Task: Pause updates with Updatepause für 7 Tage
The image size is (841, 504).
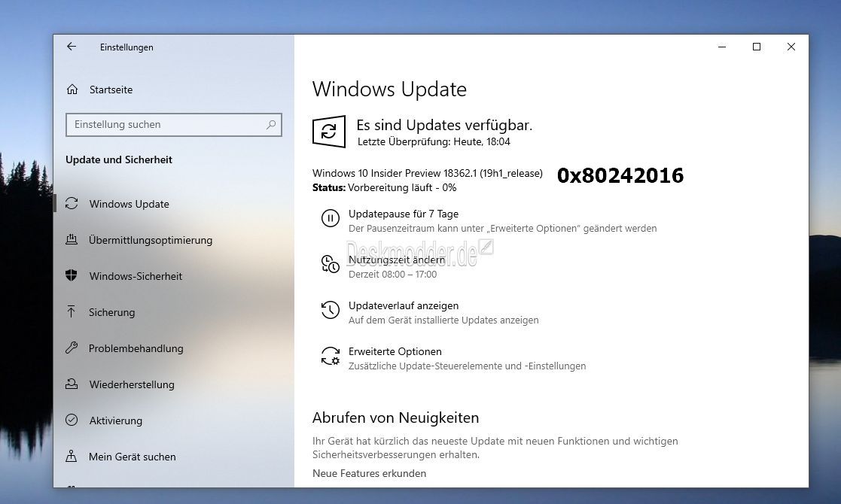Action: [x=404, y=214]
